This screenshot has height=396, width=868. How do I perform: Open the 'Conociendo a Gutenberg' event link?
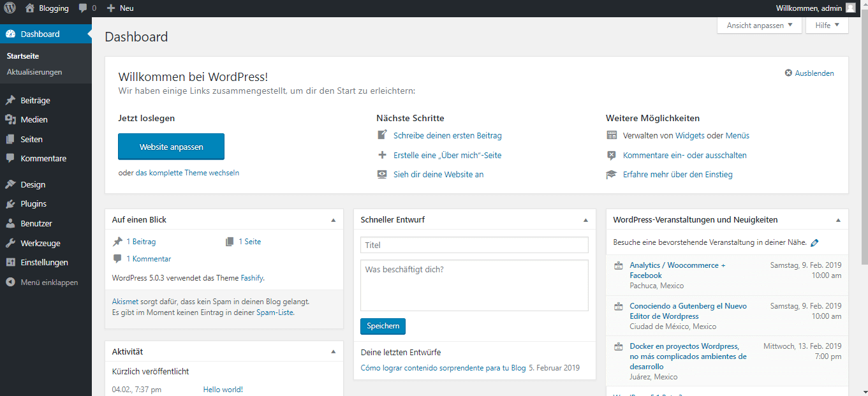pos(688,311)
